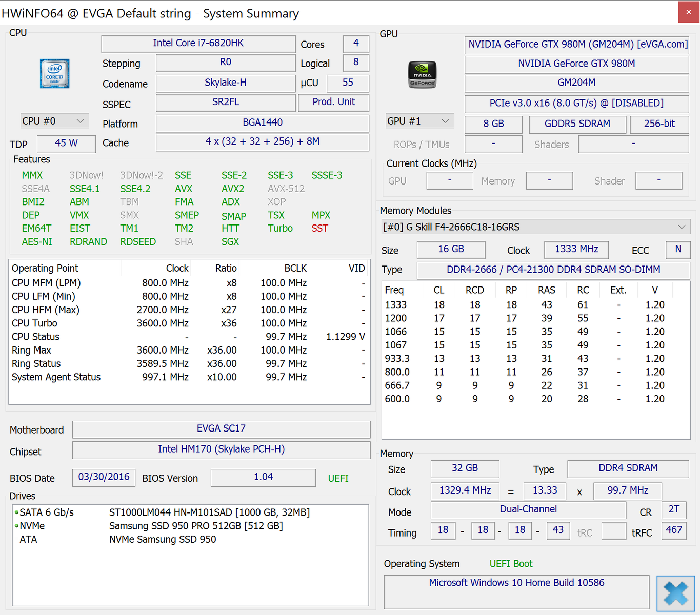Click the BGA1440 platform field
The width and height of the screenshot is (700, 615).
coord(263,123)
